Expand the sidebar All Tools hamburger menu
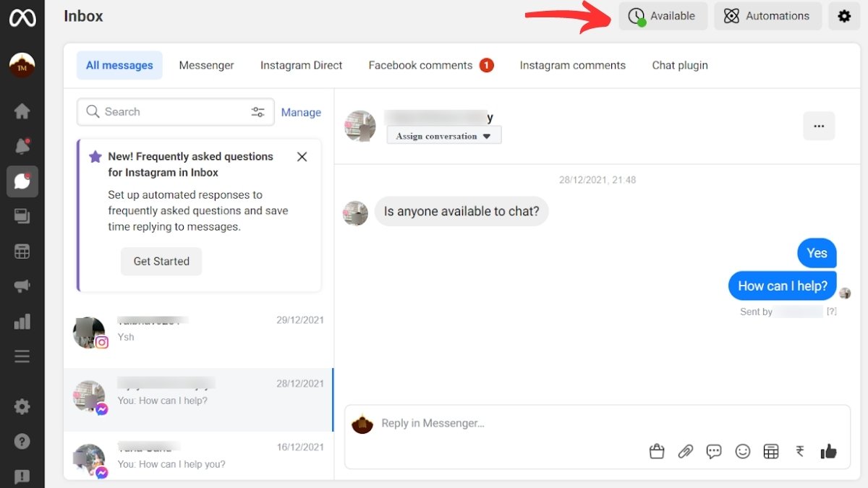The height and width of the screenshot is (488, 868). coord(22,356)
